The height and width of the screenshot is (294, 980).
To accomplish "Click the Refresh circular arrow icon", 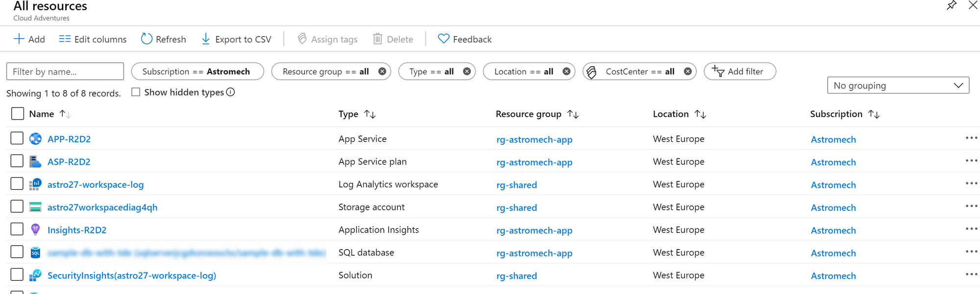I will tap(147, 39).
